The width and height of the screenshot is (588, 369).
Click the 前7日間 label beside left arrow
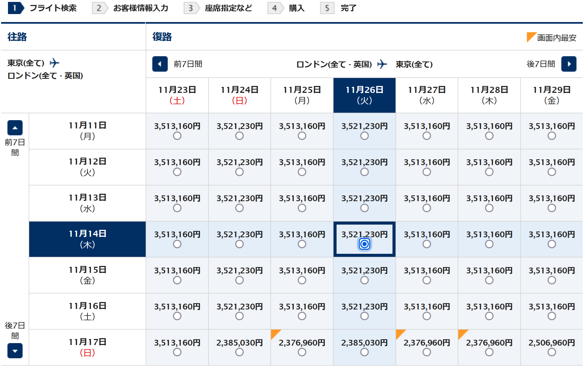(188, 64)
